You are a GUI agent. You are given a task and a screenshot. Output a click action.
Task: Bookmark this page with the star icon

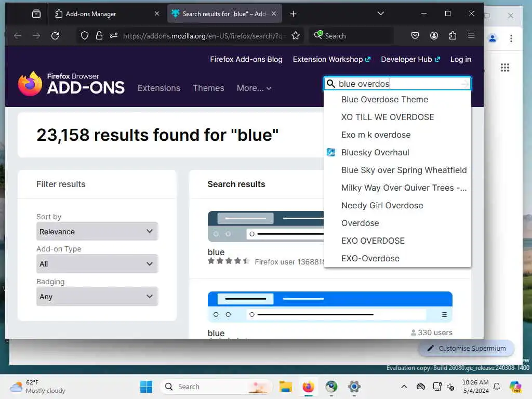click(296, 36)
